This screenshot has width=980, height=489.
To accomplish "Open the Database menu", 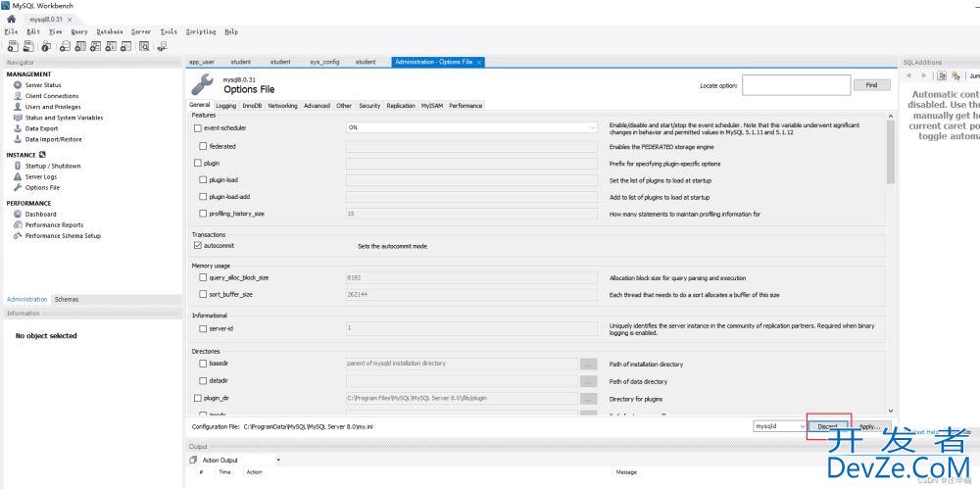I will 110,32.
